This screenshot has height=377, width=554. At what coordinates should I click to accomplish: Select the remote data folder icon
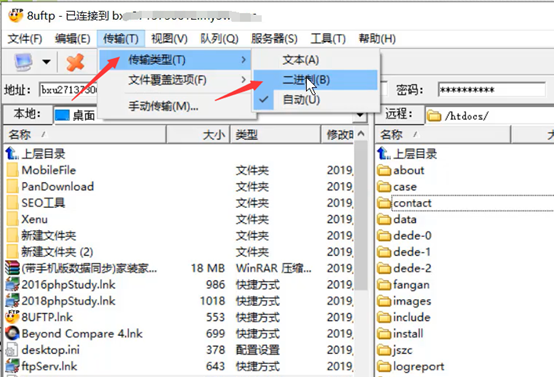(384, 219)
